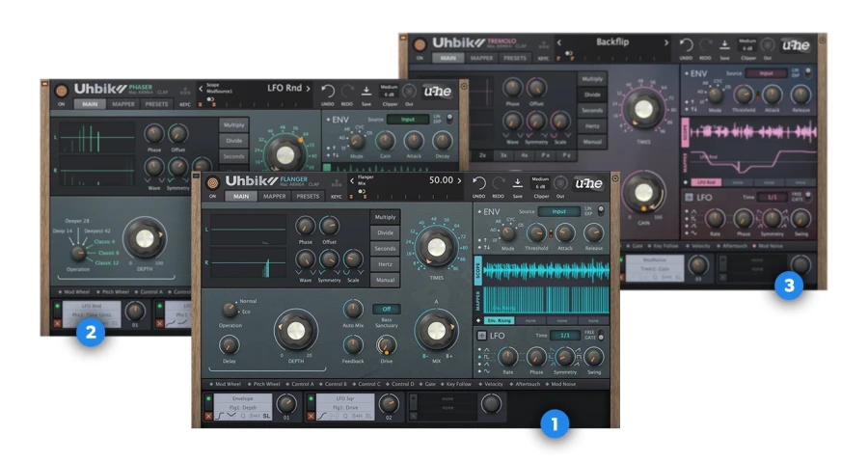Click Flanger Feedback knob
The image size is (868, 462).
(352, 345)
